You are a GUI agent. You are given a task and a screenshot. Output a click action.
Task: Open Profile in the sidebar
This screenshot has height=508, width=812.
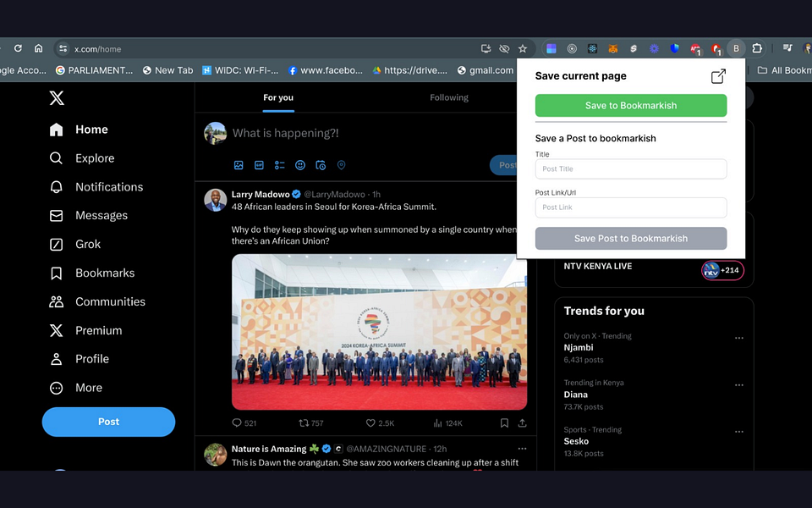tap(79, 359)
